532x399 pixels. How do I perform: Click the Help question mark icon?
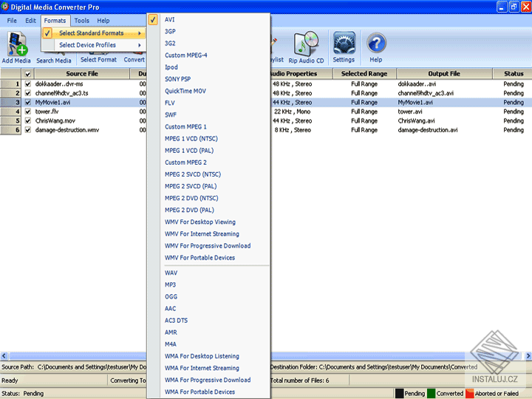(x=376, y=47)
